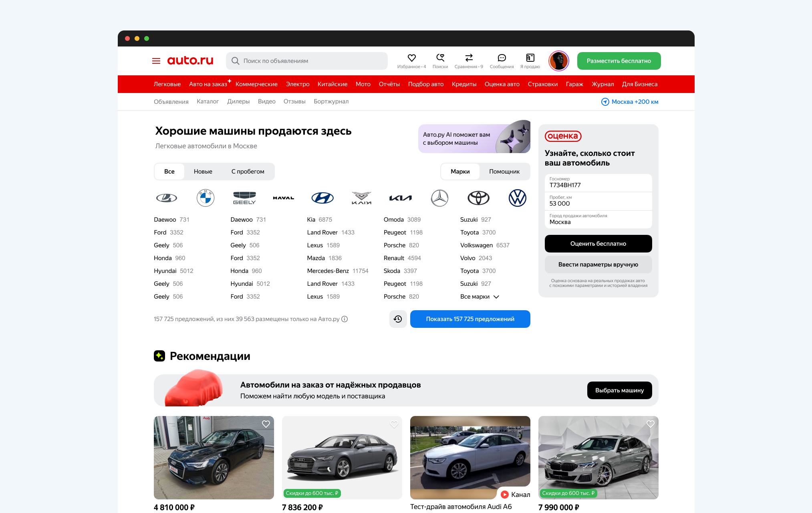
Task: Open the Audi A6 test-drive video thumbnail
Action: [x=470, y=458]
